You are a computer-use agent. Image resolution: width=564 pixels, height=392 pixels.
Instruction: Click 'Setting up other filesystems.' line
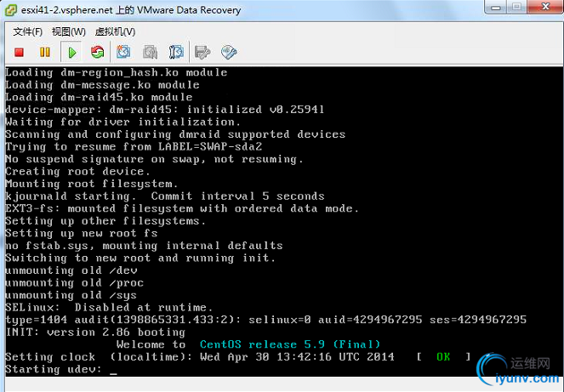[105, 221]
